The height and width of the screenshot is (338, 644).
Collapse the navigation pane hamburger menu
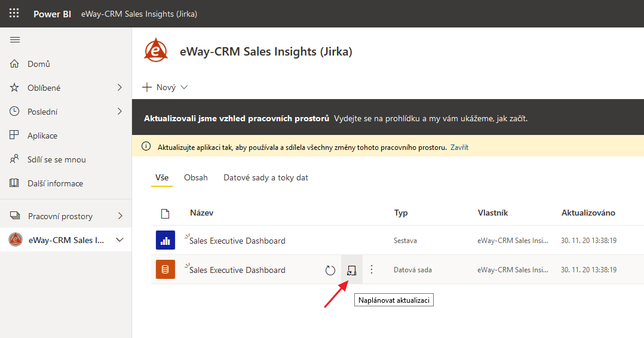15,40
